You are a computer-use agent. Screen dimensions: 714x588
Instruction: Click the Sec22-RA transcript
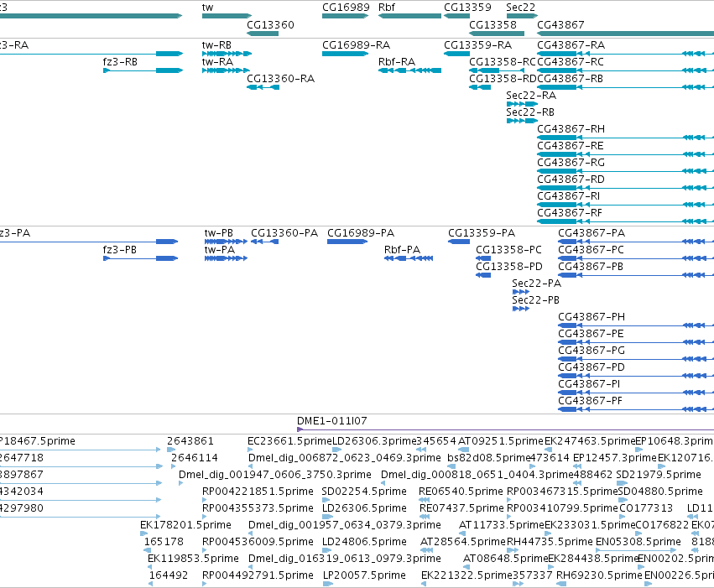click(522, 104)
